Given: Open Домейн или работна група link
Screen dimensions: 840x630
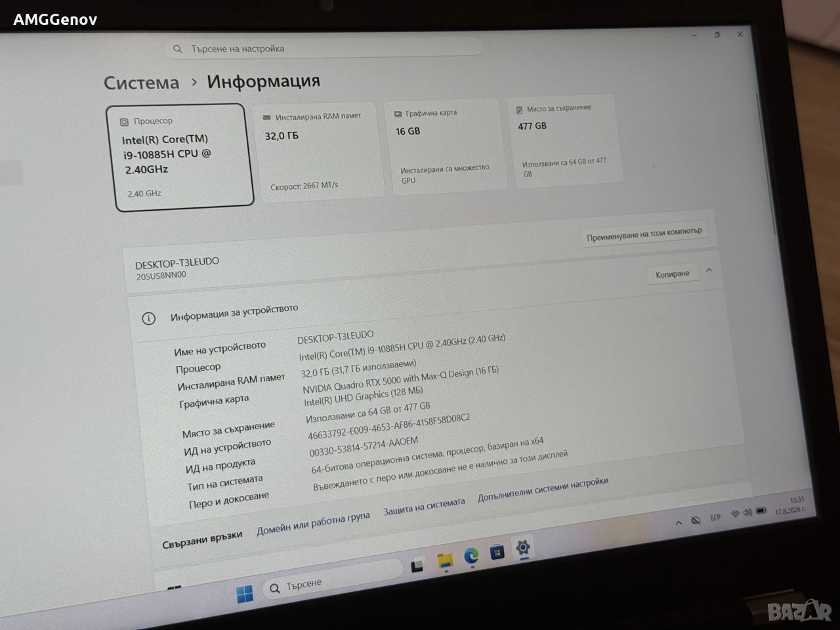Looking at the screenshot, I should coord(313,524).
